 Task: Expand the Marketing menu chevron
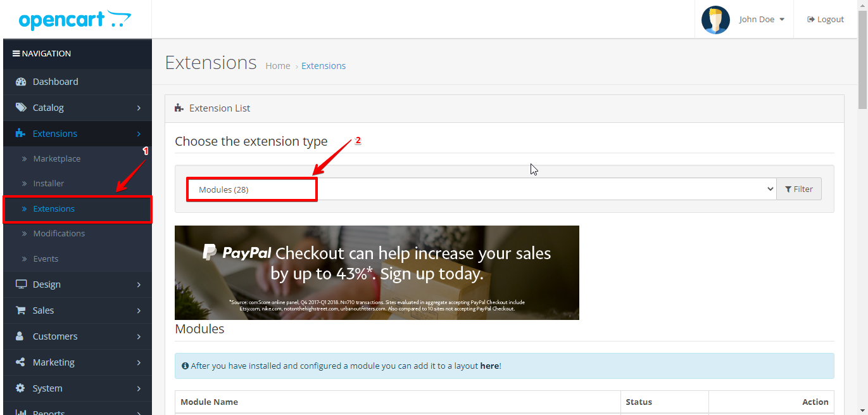point(139,363)
